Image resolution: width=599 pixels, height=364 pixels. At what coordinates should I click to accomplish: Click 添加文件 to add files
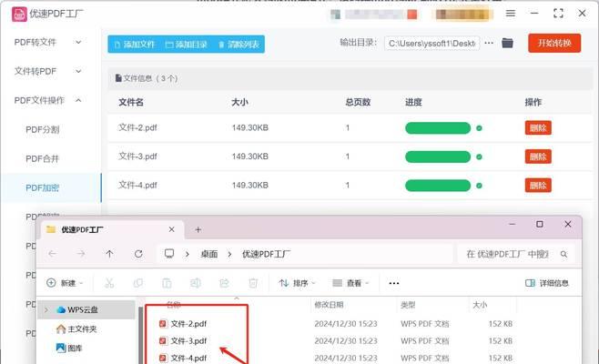[135, 45]
